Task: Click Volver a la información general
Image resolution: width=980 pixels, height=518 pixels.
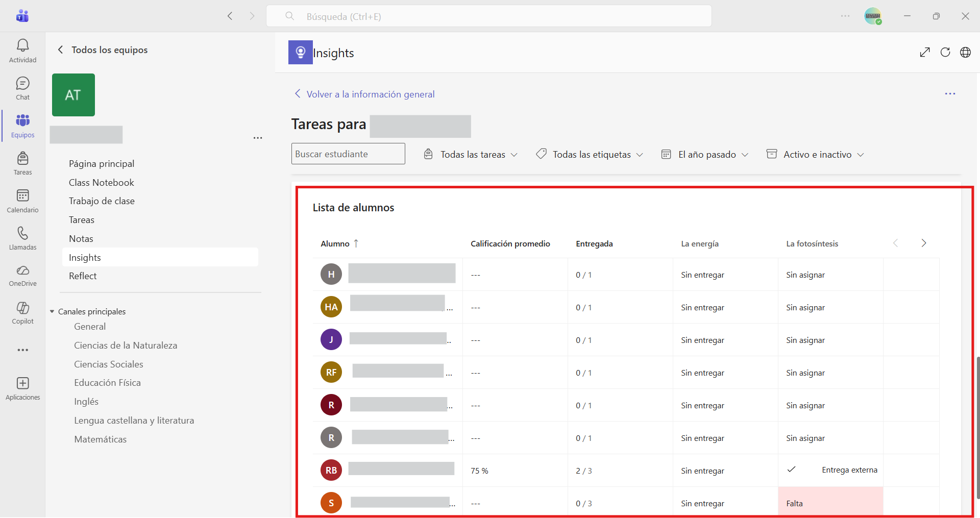Action: (364, 94)
